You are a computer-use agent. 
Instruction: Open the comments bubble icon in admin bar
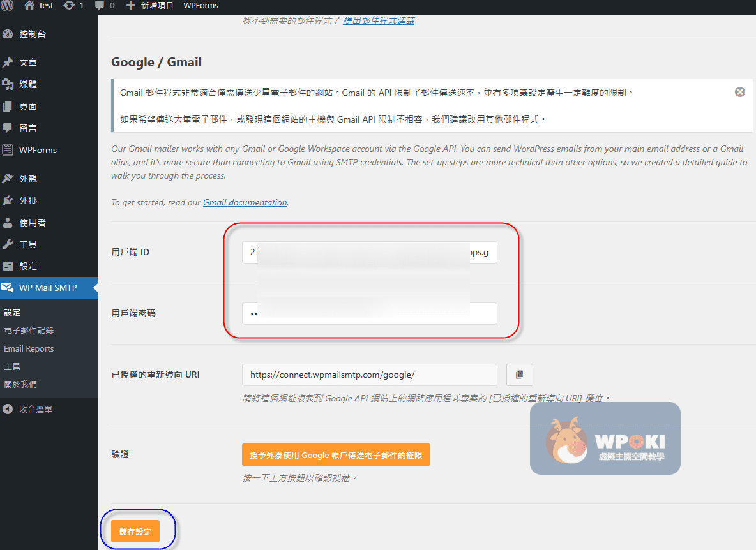pos(100,5)
